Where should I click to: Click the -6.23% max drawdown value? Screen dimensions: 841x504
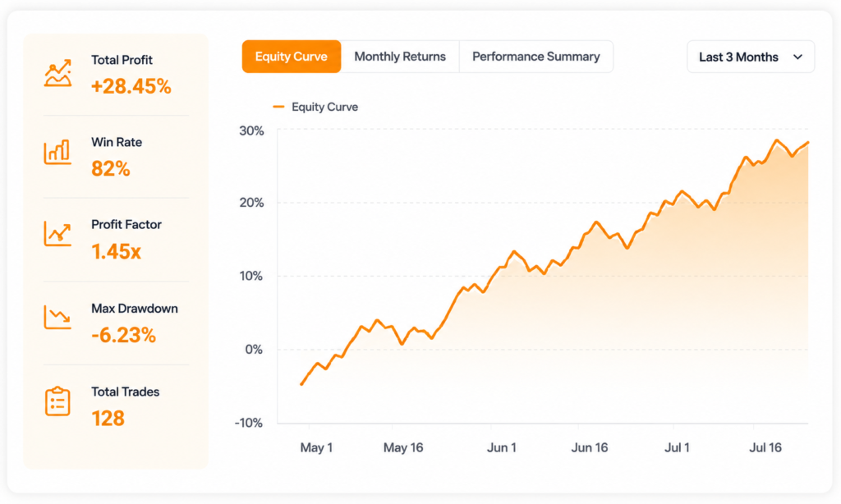pyautogui.click(x=123, y=335)
